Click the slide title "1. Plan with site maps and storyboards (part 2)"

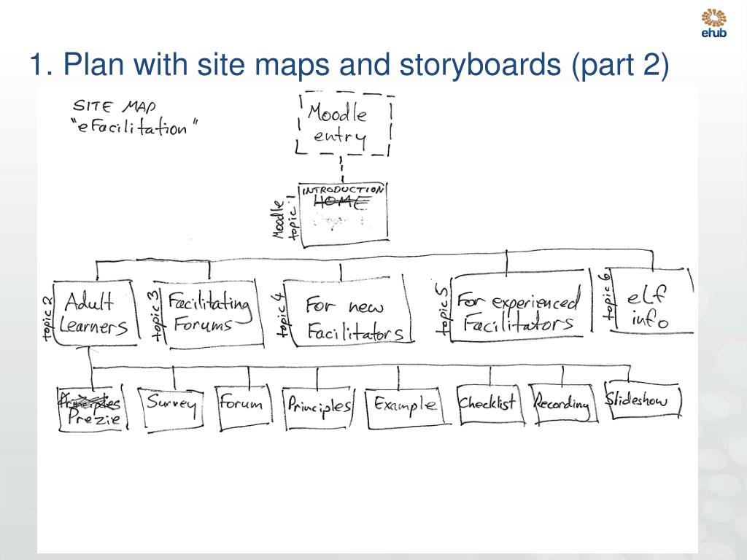tap(349, 64)
